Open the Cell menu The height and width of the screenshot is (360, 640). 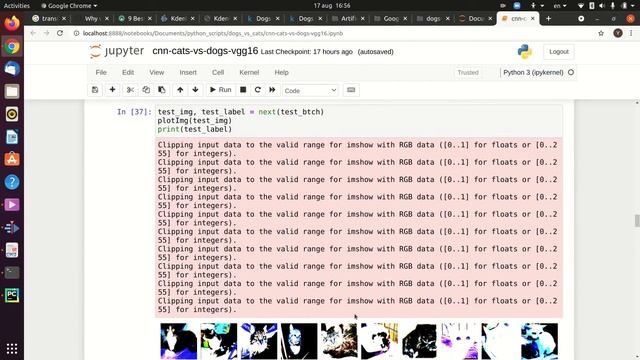(x=218, y=72)
